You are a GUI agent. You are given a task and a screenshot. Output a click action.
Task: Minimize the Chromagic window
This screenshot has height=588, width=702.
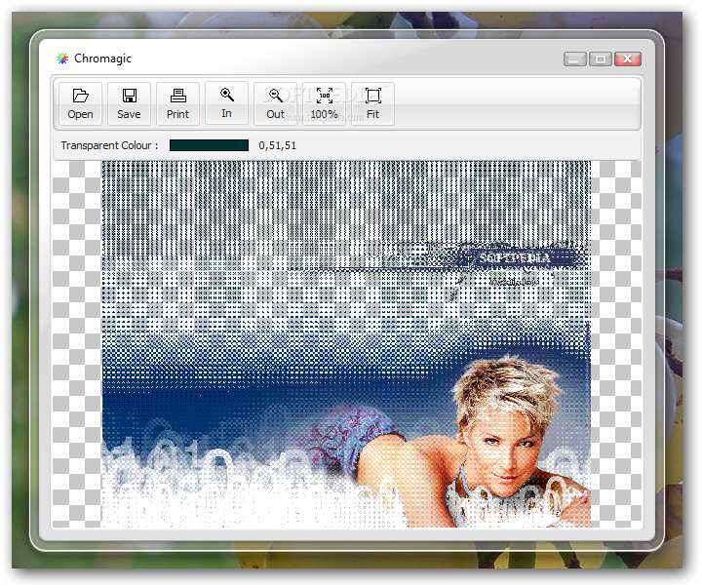tap(575, 59)
